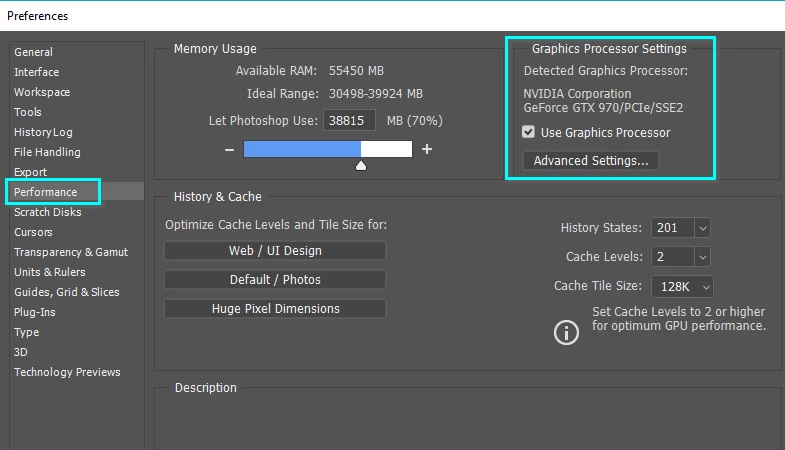Click the 55450 MB available RAM value

point(356,71)
